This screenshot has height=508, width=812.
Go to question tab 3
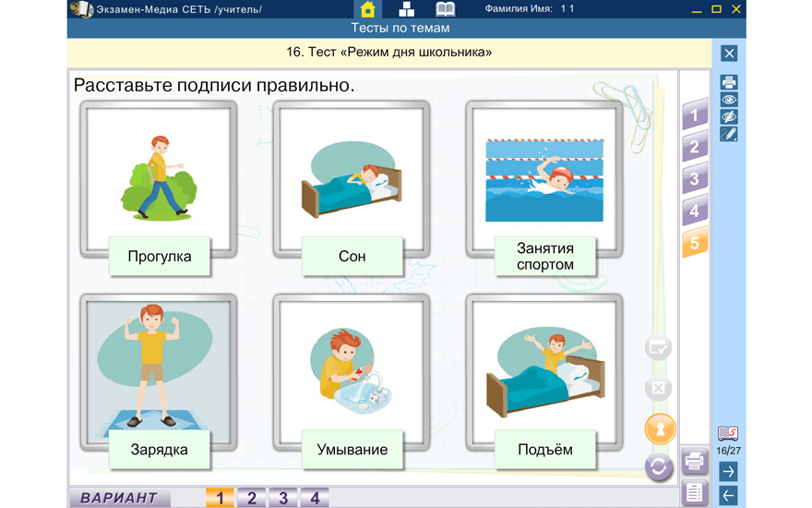[x=695, y=179]
